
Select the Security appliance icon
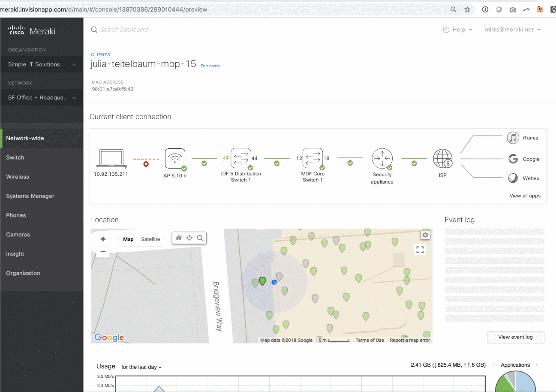[x=382, y=159]
